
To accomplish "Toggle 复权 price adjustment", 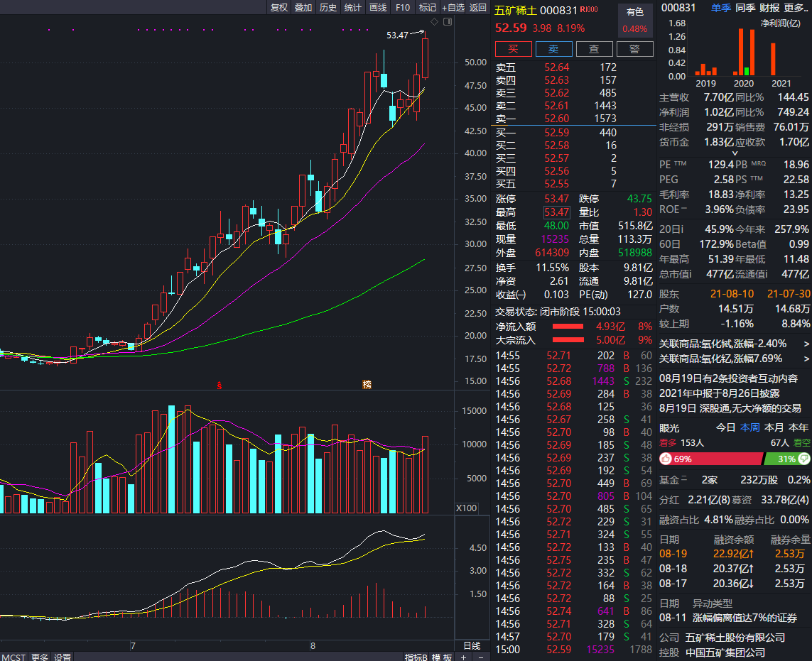I will pos(279,7).
